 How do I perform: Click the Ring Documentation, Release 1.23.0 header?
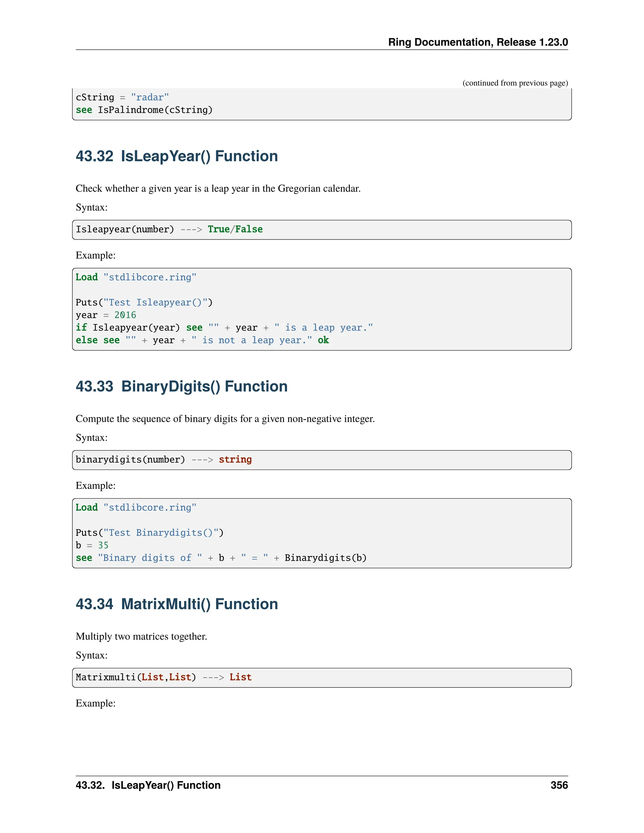coord(478,42)
